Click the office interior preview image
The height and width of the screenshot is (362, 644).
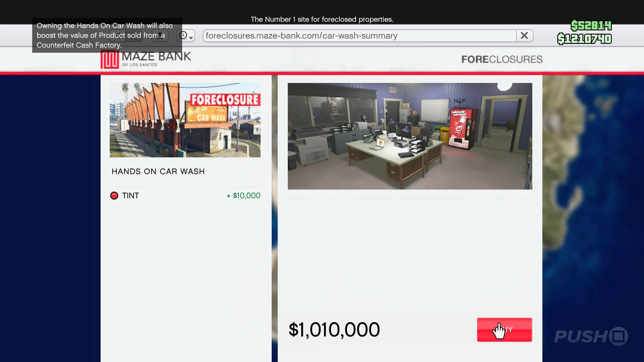click(x=410, y=136)
